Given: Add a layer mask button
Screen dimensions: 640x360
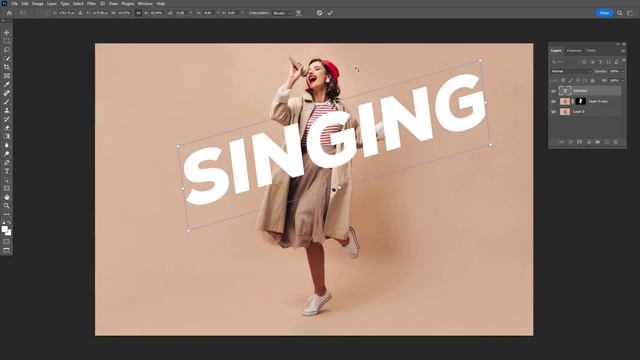Looking at the screenshot, I should pyautogui.click(x=579, y=142).
